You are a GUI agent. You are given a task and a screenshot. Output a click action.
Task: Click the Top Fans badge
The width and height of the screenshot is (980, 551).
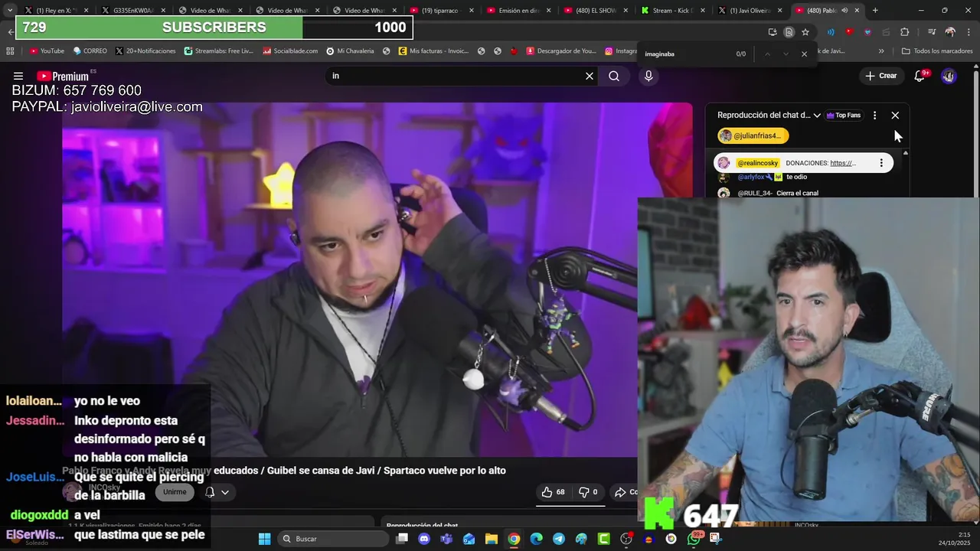[843, 116]
